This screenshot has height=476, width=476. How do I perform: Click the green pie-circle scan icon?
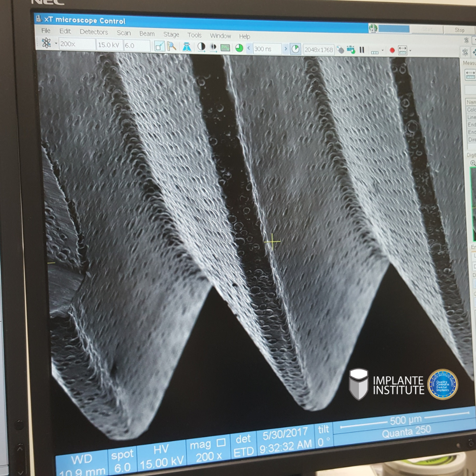click(x=239, y=48)
